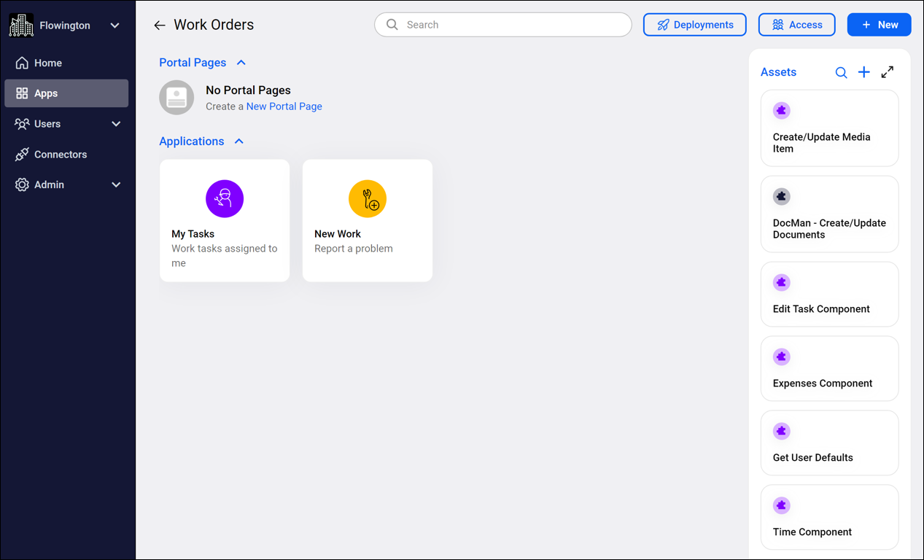The image size is (924, 560).
Task: Click the purple My Tasks worker icon
Action: coord(225,199)
